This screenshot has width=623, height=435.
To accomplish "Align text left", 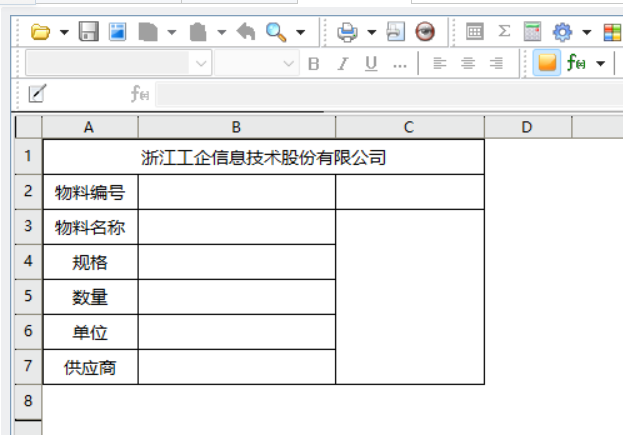I will (x=439, y=63).
